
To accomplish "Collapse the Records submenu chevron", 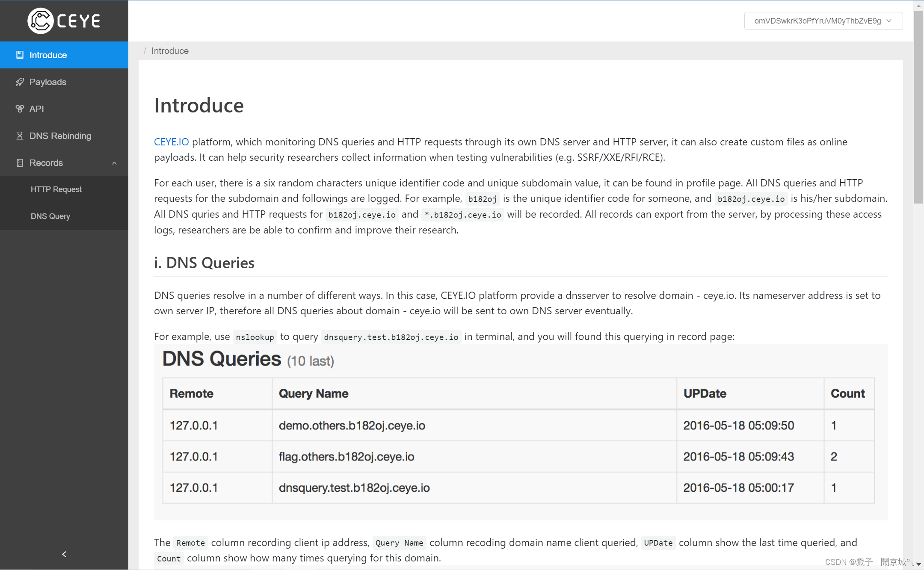I will pyautogui.click(x=114, y=163).
